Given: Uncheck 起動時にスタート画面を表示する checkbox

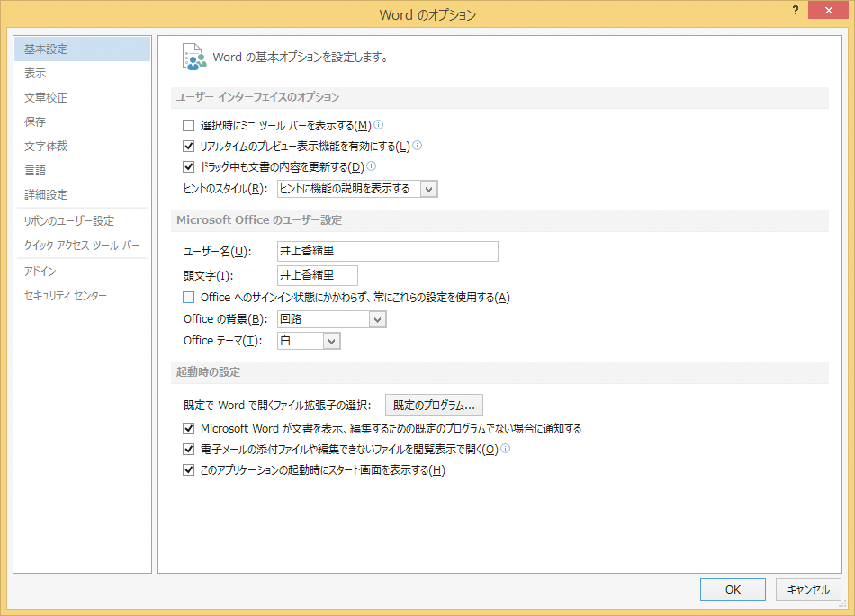Looking at the screenshot, I should (x=189, y=470).
